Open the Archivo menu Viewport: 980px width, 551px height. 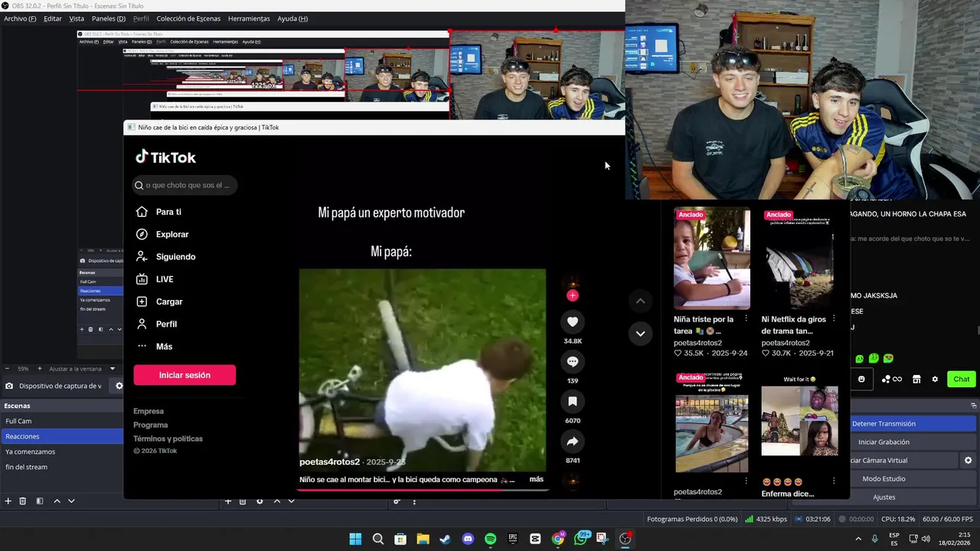20,18
